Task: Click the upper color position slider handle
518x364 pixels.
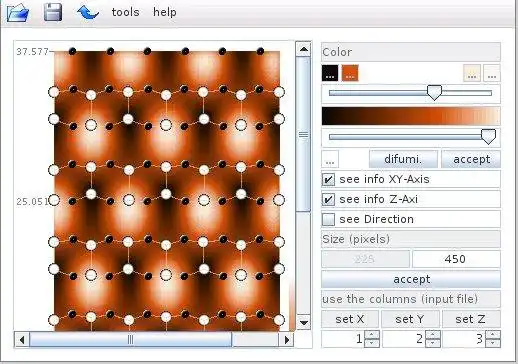Action: [434, 92]
